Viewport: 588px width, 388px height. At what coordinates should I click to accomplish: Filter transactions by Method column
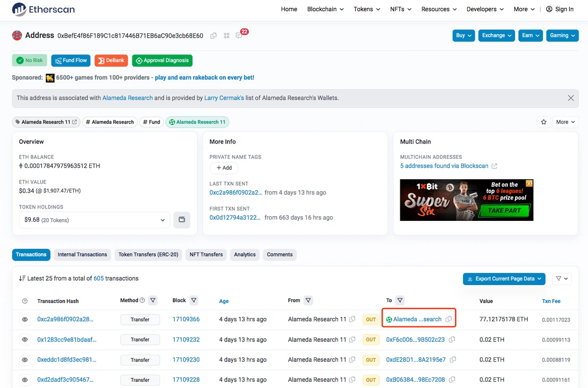[x=153, y=300]
